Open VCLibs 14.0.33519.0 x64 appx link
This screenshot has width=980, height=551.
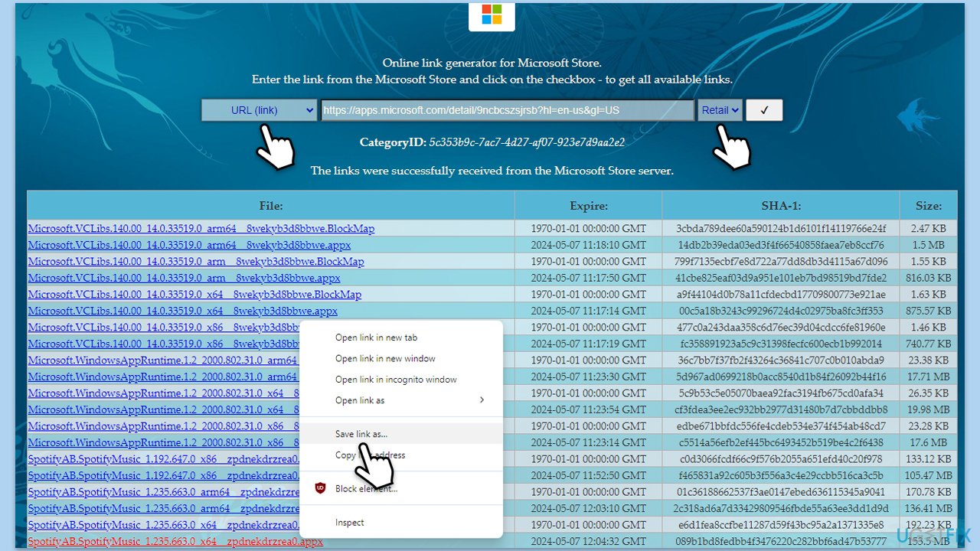[183, 311]
